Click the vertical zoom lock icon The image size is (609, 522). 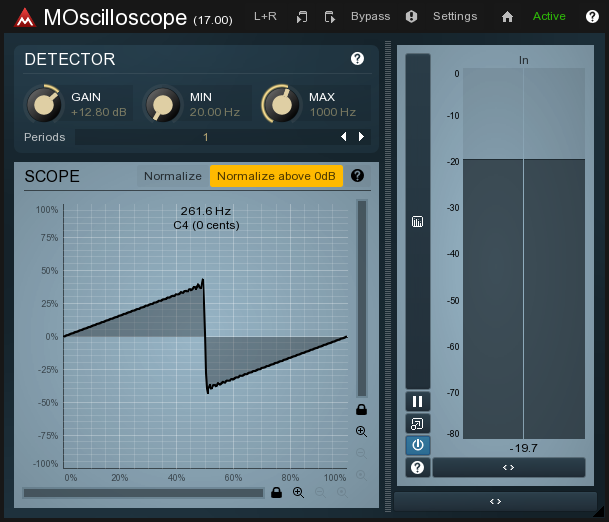coord(362,409)
